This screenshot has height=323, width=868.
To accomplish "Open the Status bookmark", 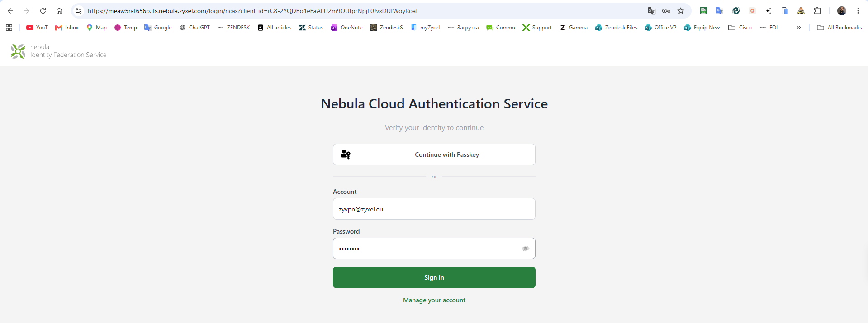I will coord(311,28).
